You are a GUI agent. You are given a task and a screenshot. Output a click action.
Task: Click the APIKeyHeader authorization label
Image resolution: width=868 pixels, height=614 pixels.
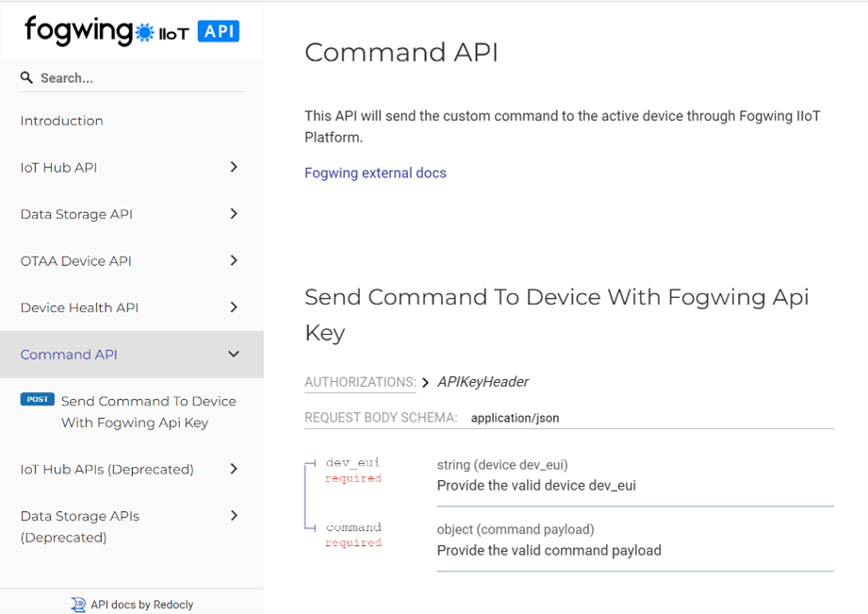(483, 382)
